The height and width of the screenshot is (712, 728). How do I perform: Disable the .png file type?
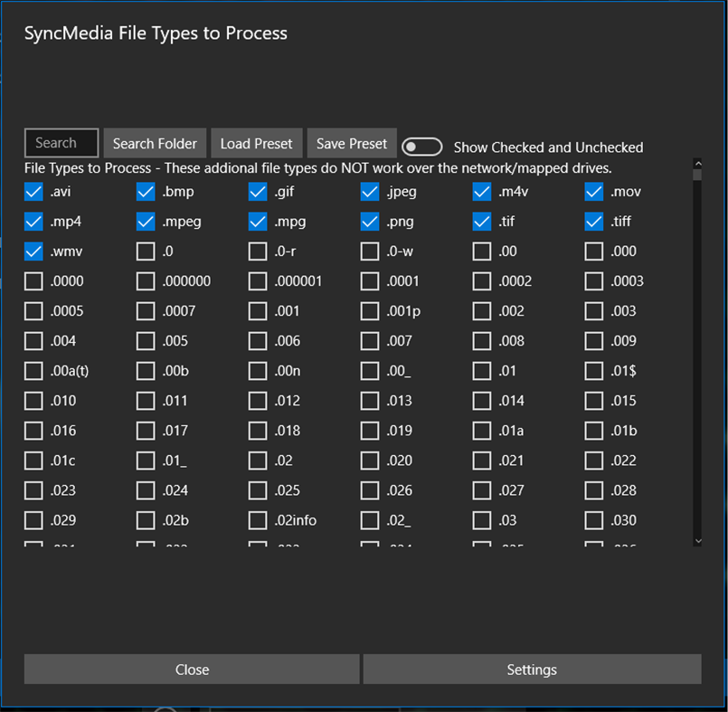[370, 221]
